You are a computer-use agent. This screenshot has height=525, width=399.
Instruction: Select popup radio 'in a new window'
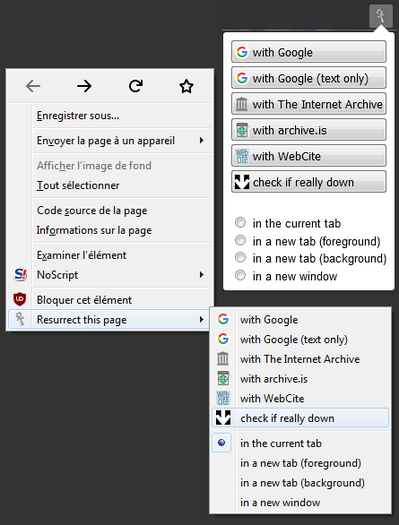click(x=240, y=275)
